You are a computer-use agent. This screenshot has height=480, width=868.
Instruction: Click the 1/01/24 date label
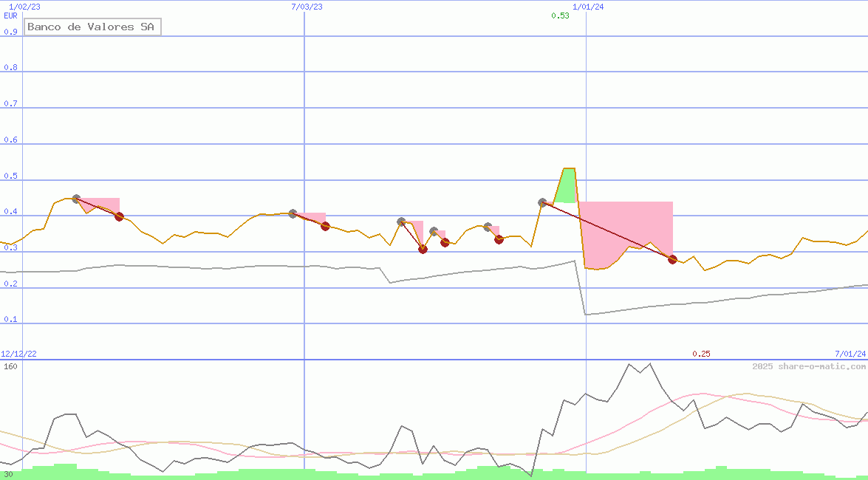[x=589, y=7]
